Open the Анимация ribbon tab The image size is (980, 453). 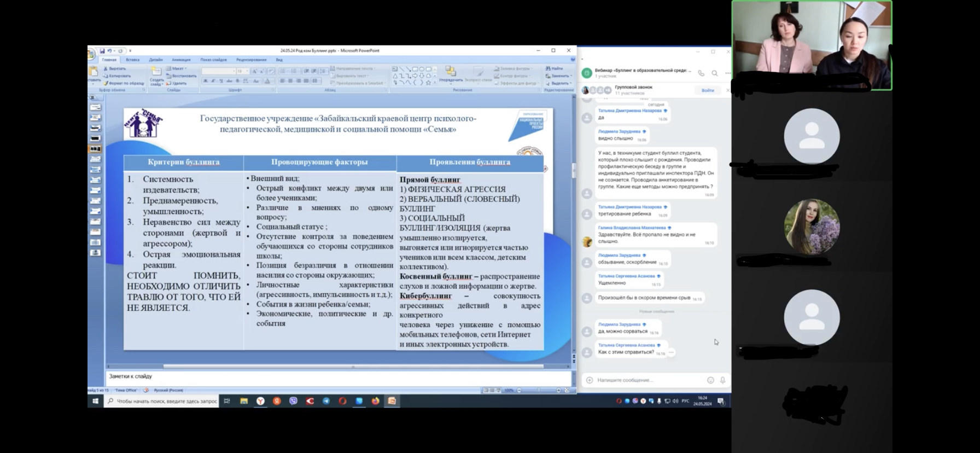181,60
